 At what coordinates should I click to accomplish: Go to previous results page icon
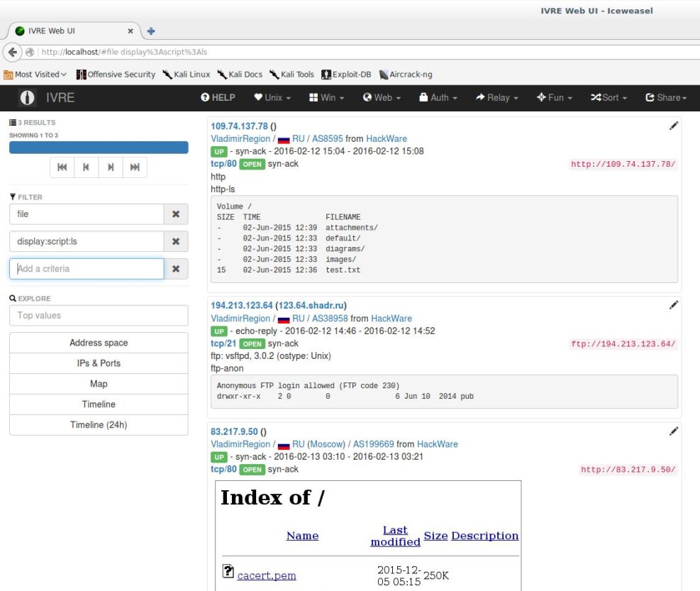point(86,167)
